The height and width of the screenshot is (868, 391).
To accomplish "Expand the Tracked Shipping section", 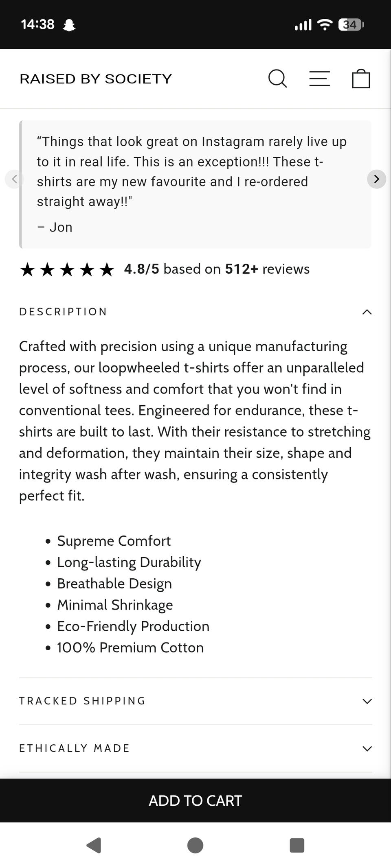I will (367, 701).
